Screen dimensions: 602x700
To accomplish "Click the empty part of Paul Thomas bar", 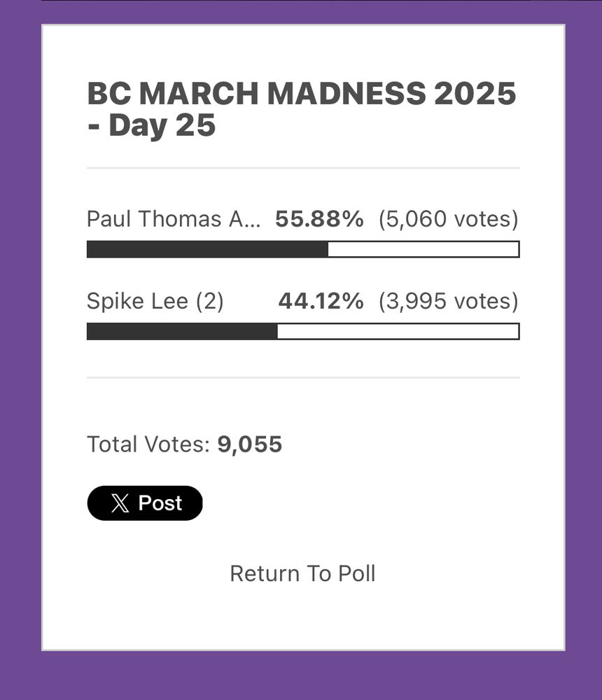I will point(423,249).
